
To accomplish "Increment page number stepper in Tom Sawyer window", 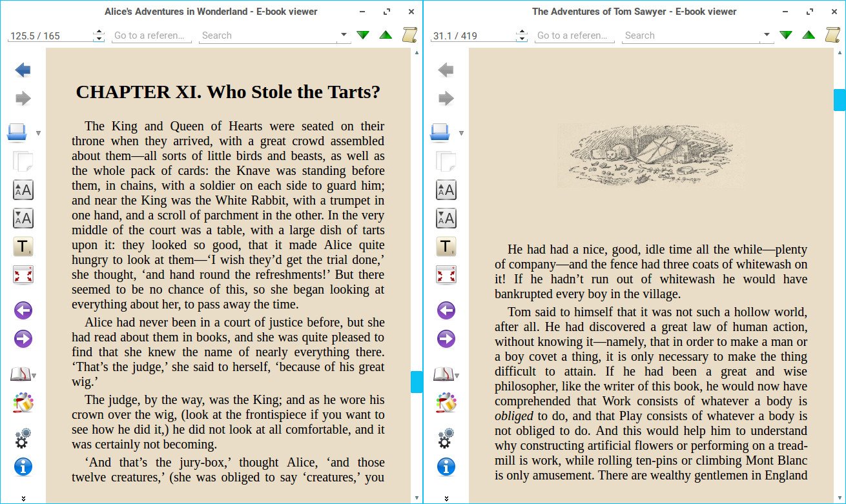I will (x=522, y=32).
